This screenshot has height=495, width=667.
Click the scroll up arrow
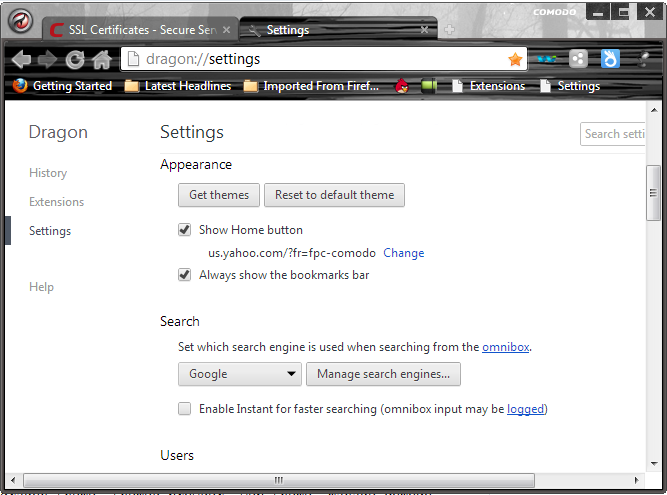(653, 110)
